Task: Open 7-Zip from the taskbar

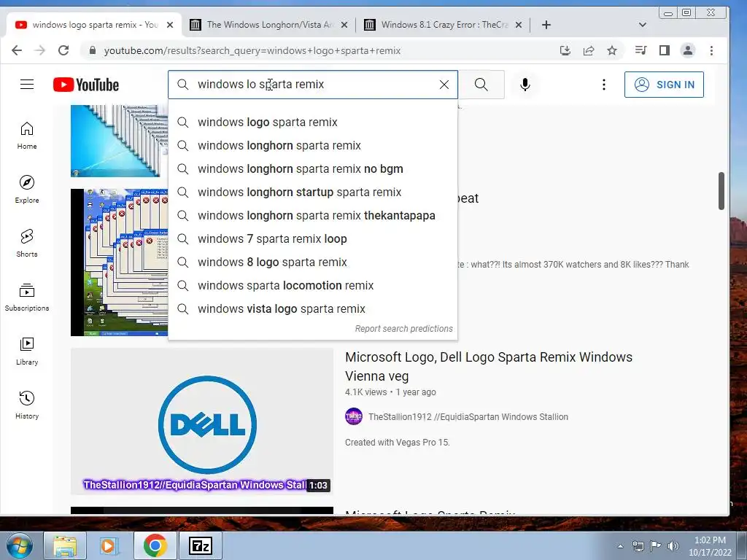Action: click(x=200, y=545)
